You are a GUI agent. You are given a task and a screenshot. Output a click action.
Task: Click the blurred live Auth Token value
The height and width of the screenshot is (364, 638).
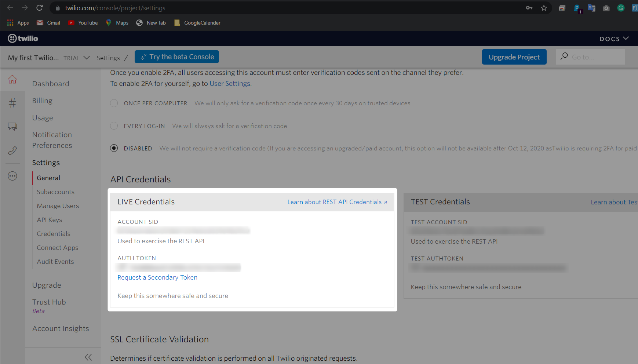point(179,267)
